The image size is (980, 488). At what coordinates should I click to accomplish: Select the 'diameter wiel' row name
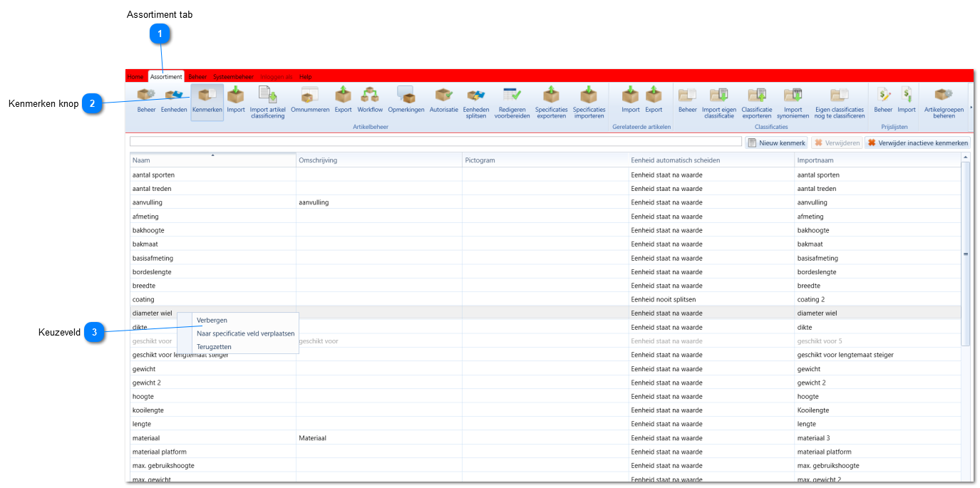[152, 313]
